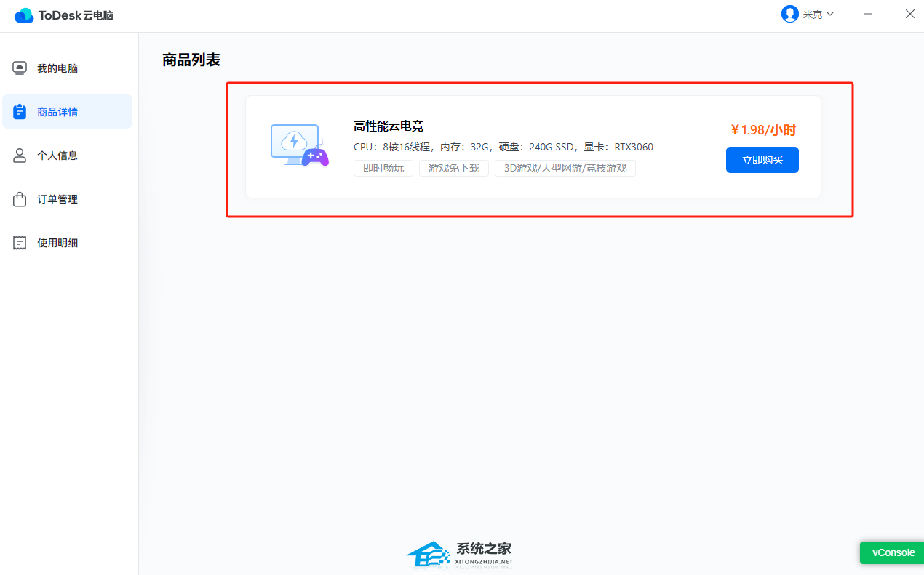Click the ToDesk cloud logo
924x575 pixels.
point(24,15)
